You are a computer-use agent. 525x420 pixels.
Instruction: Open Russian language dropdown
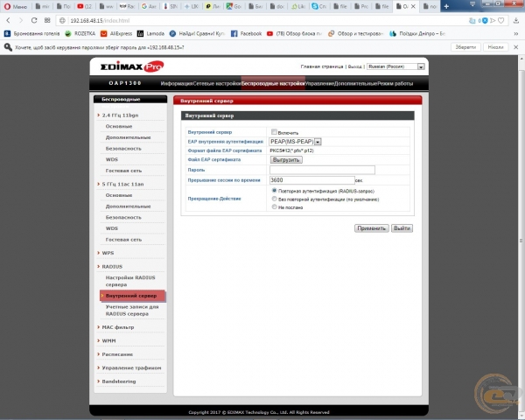[395, 66]
